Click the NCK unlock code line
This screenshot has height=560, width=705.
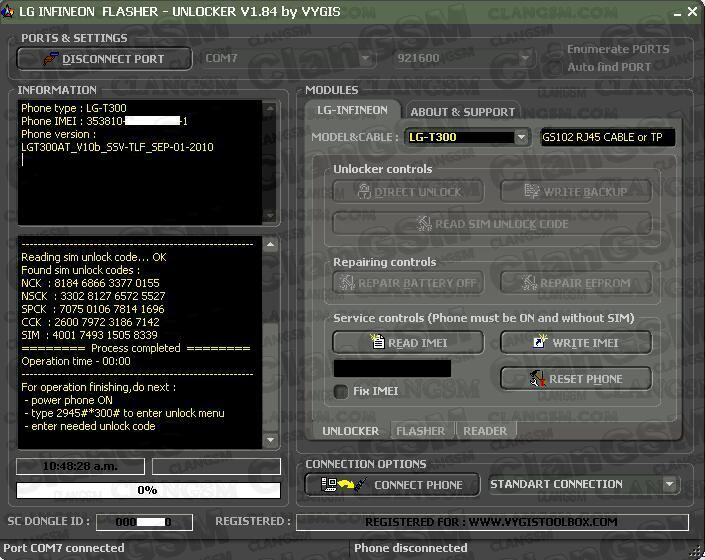coord(90,283)
